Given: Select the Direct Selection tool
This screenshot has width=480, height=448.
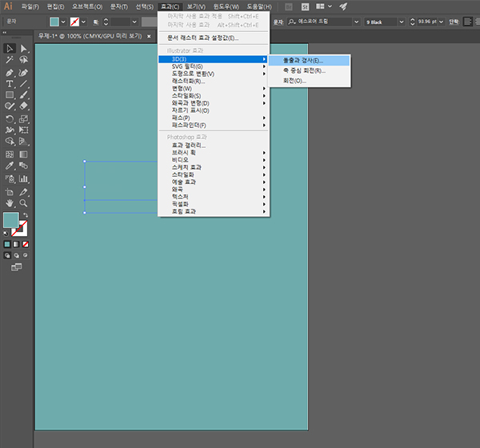Looking at the screenshot, I should 23,48.
